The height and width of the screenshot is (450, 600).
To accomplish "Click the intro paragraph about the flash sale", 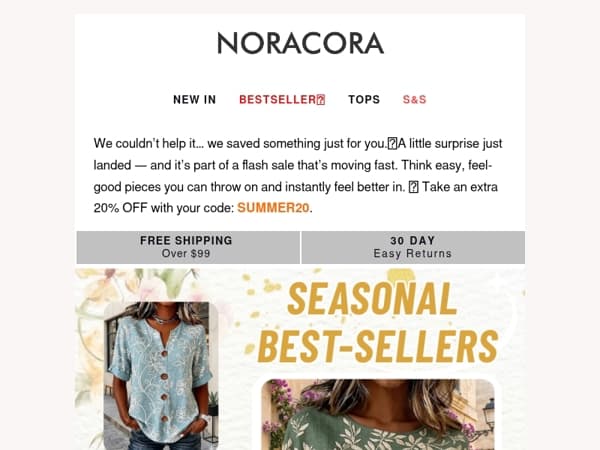I will (298, 176).
